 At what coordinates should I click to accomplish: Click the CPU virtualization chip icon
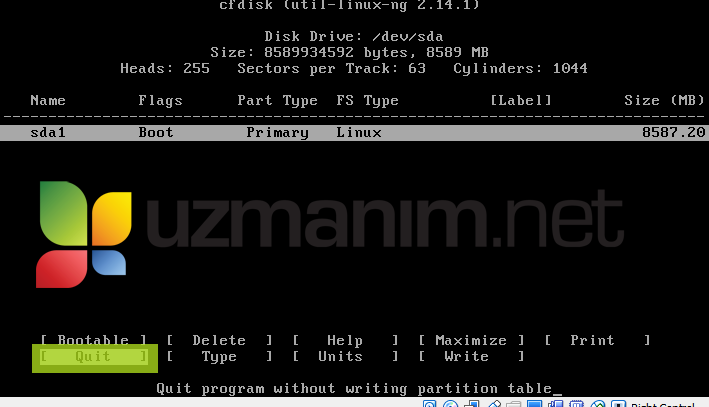tap(576, 404)
